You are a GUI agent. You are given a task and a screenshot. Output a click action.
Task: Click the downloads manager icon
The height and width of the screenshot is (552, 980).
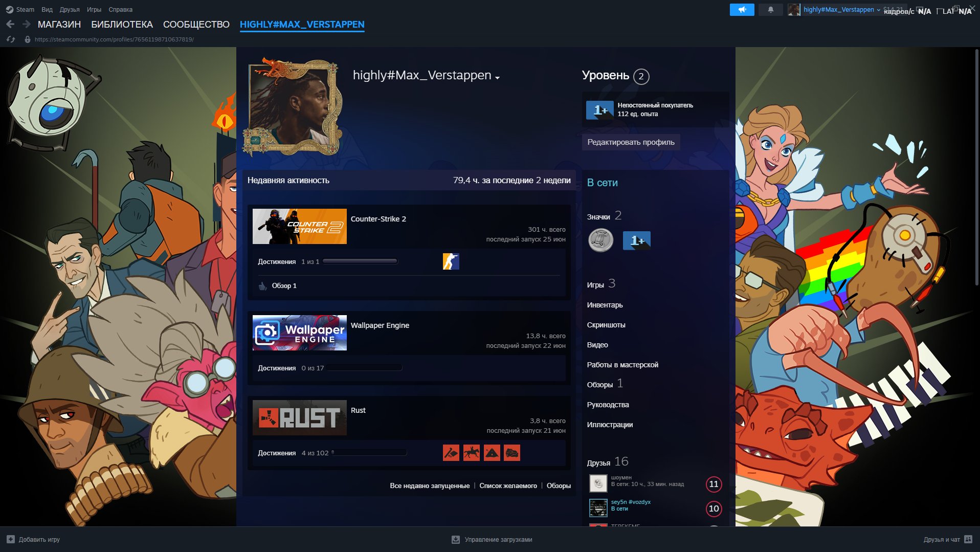456,539
